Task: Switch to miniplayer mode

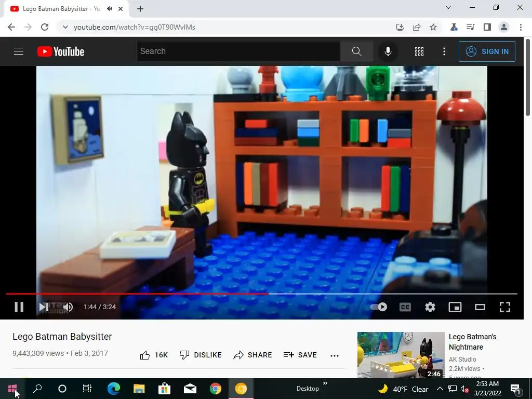Action: (455, 307)
